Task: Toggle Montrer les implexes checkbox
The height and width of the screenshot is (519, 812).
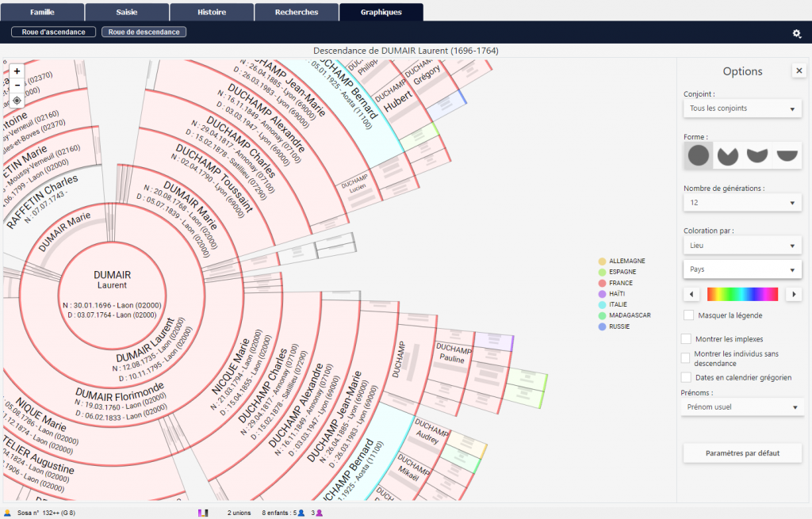Action: tap(686, 339)
